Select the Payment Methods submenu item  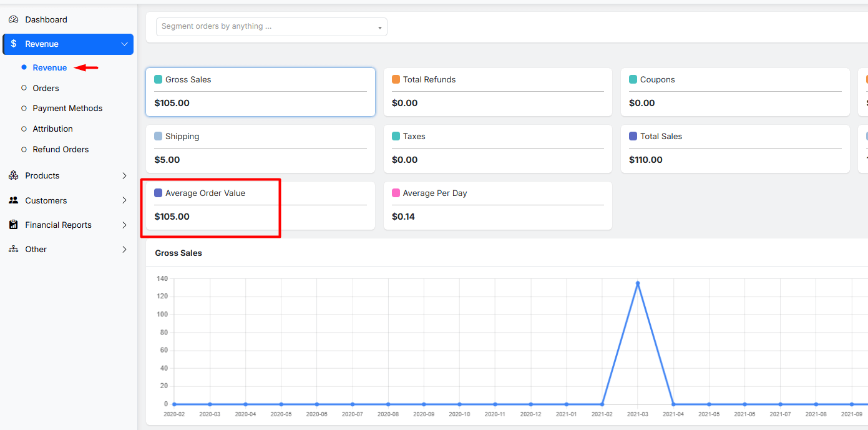[x=67, y=108]
